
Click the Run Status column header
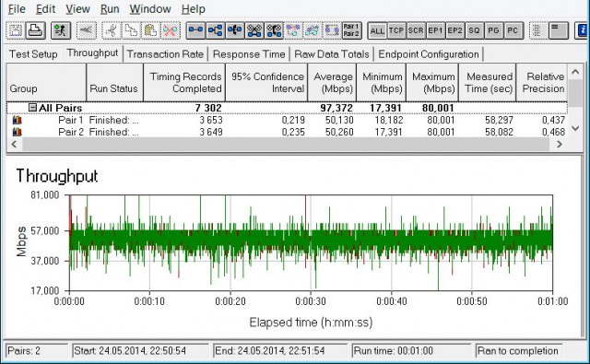point(114,82)
